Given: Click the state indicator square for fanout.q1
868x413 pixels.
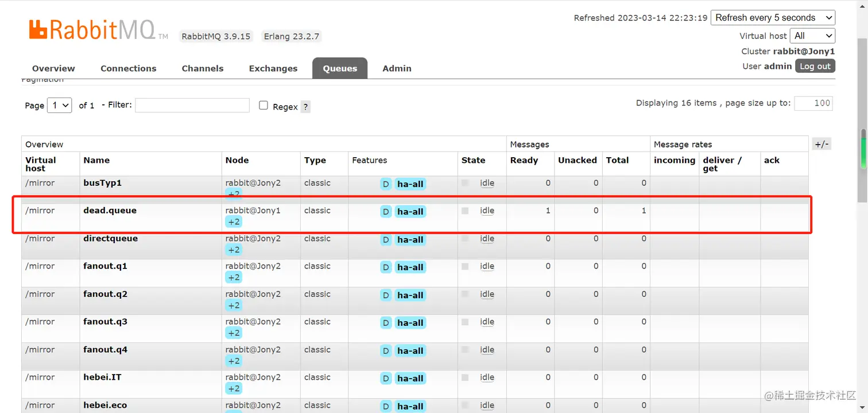Looking at the screenshot, I should (x=465, y=266).
